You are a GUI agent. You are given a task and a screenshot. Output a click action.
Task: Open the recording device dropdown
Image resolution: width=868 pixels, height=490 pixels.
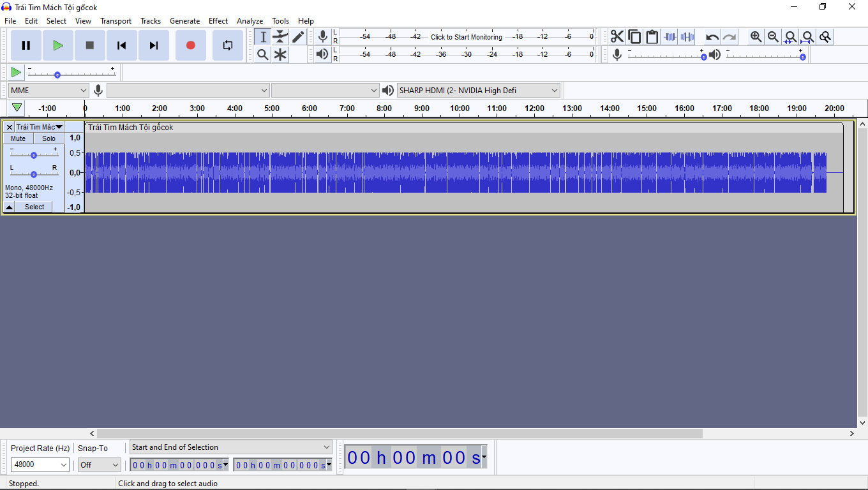pos(188,90)
